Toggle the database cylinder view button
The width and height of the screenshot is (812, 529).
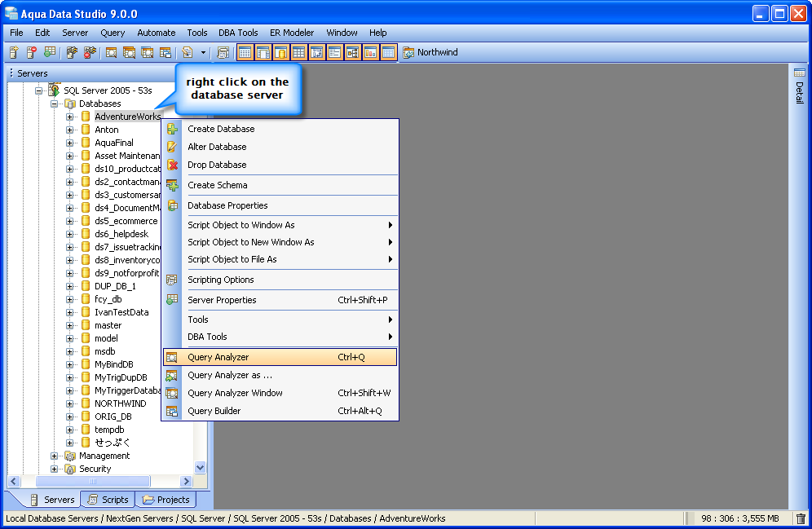point(280,52)
